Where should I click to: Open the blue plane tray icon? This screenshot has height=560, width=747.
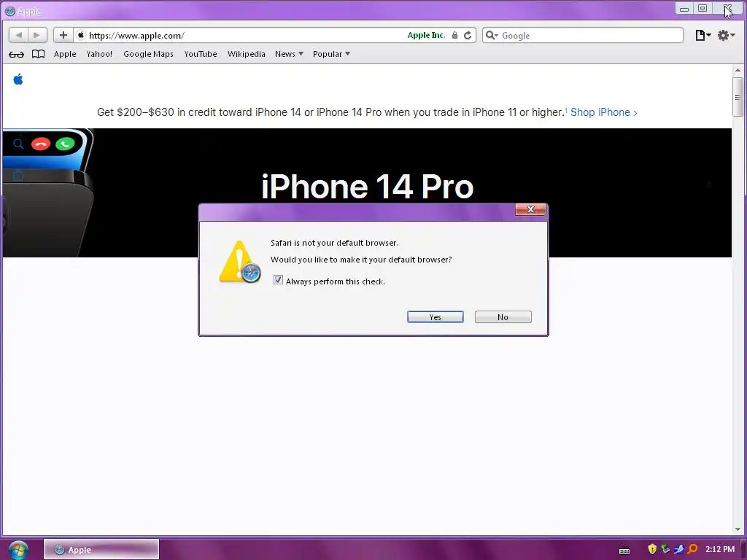[x=679, y=549]
